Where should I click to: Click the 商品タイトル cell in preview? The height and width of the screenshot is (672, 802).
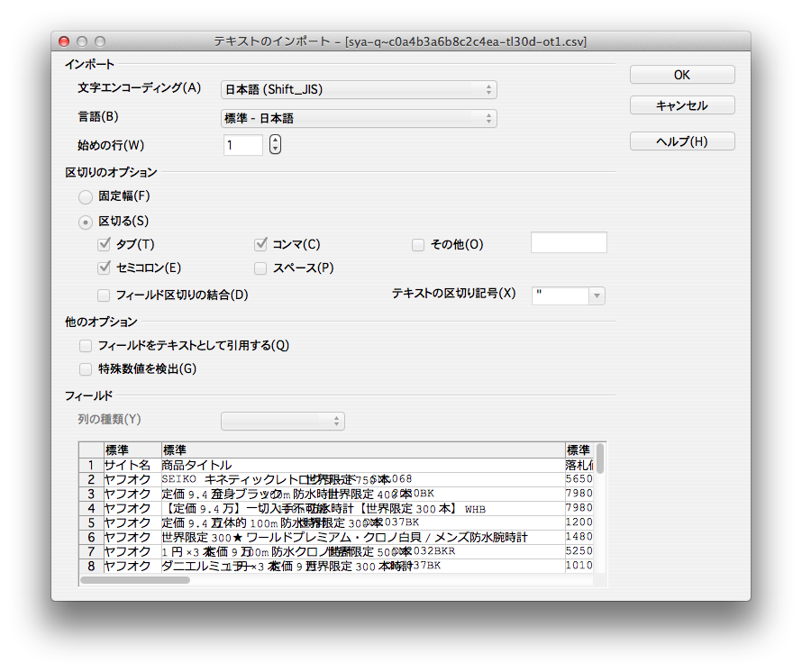(362, 465)
